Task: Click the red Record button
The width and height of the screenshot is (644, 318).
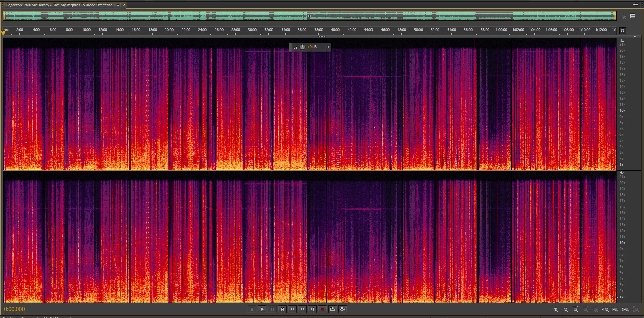Action: click(322, 309)
